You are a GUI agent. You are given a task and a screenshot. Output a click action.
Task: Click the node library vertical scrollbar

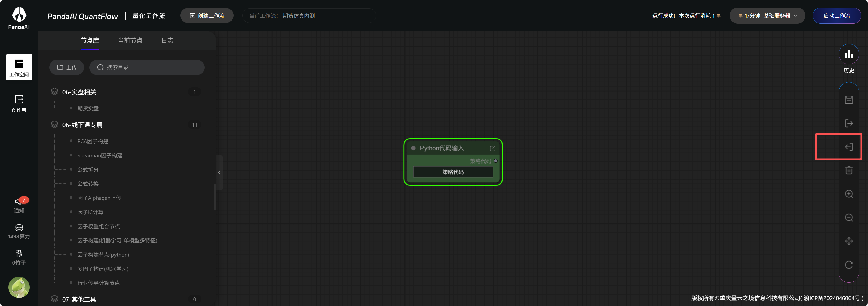215,197
